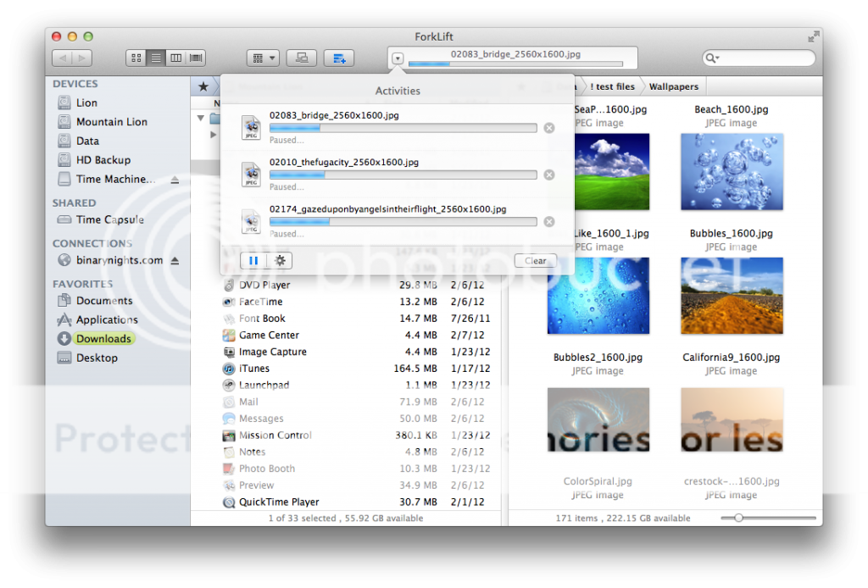Select Downloads in Favorites sidebar
Screen dimensions: 868x588
pyautogui.click(x=103, y=339)
